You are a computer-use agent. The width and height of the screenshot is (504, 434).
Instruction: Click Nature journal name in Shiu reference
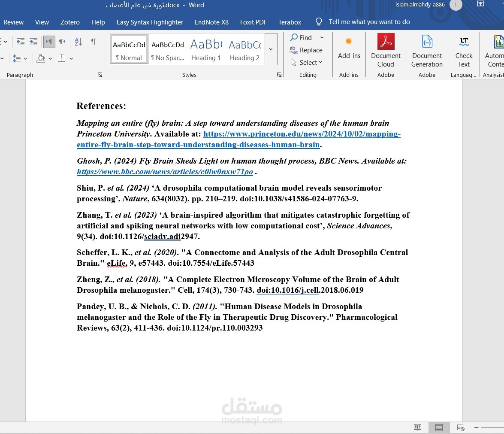135,199
